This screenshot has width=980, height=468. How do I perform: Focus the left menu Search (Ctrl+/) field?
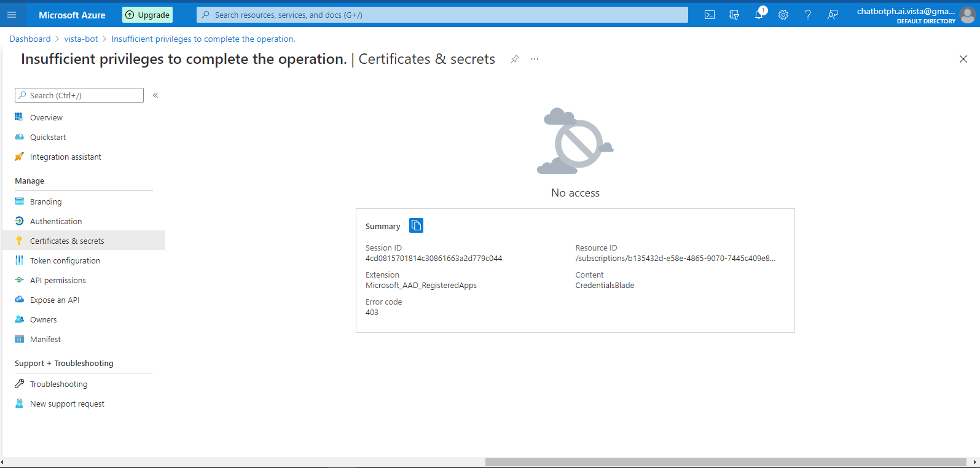coord(79,95)
